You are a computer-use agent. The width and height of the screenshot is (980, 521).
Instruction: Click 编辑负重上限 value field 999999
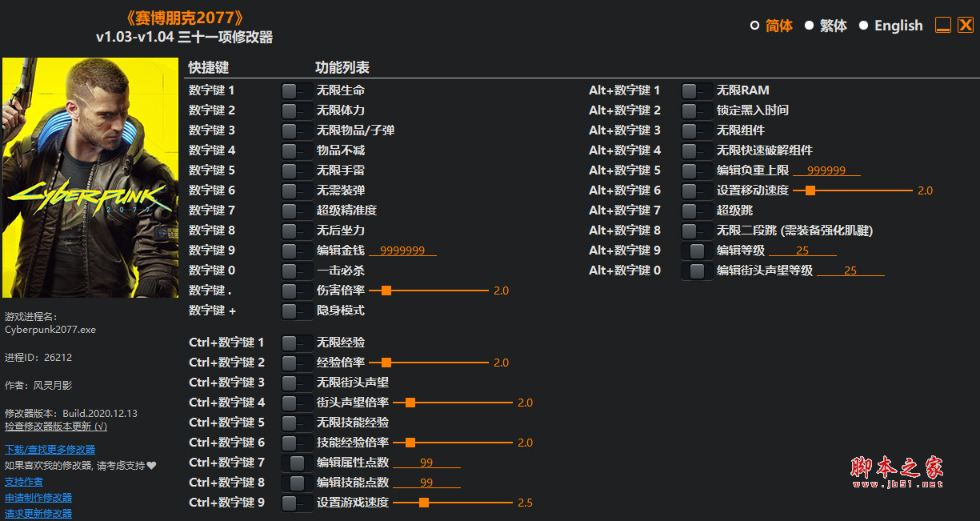826,170
